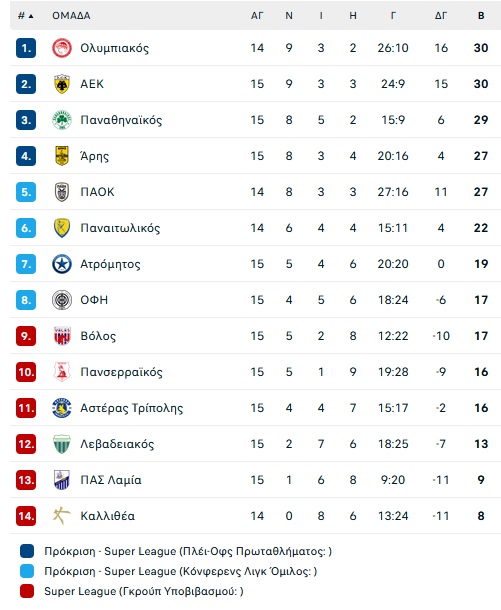Click the ΑΓ matches played header

point(257,16)
